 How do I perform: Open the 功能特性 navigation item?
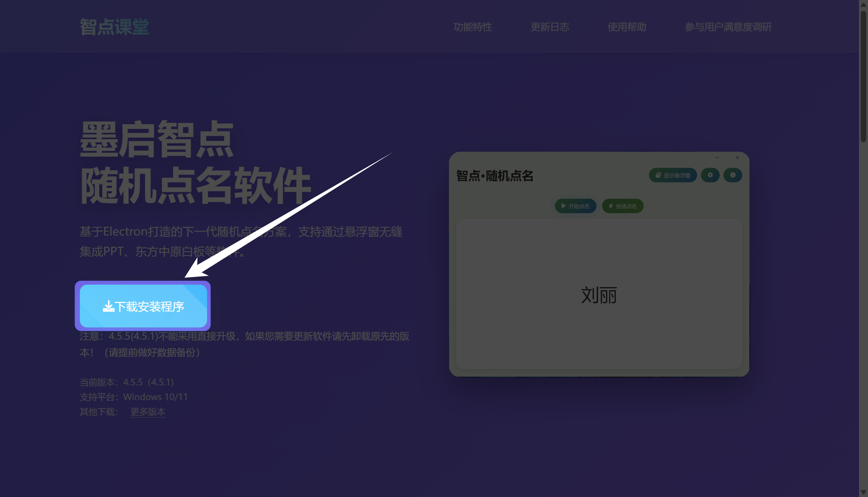point(473,27)
